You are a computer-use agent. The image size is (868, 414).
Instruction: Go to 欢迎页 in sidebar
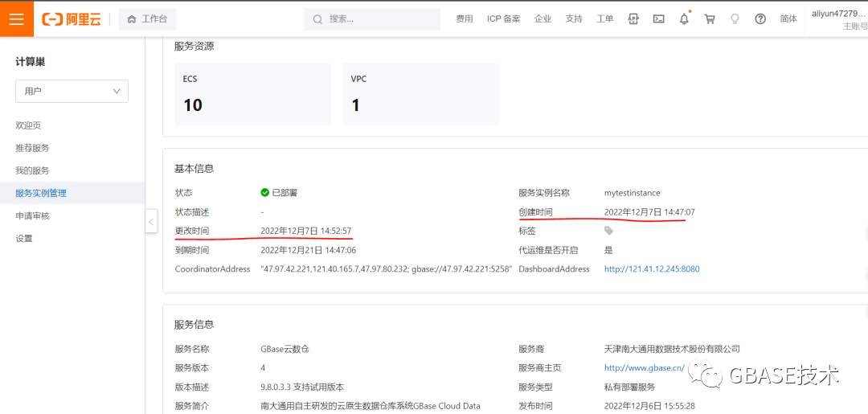pyautogui.click(x=28, y=125)
